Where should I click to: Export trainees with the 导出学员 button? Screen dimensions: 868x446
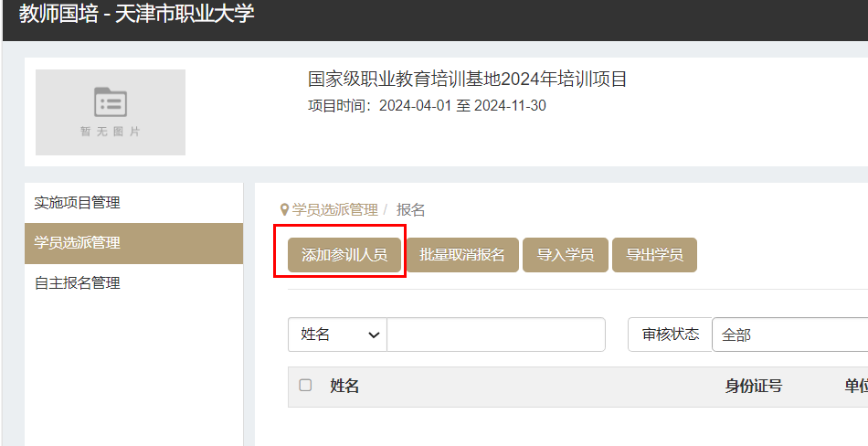coord(653,255)
